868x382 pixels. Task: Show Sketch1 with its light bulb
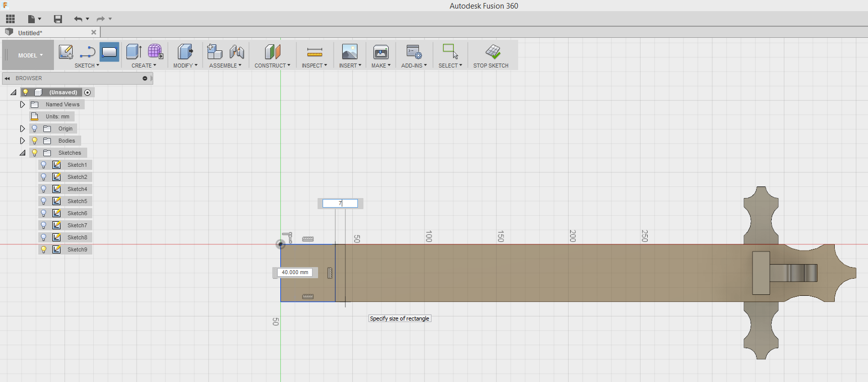point(44,165)
